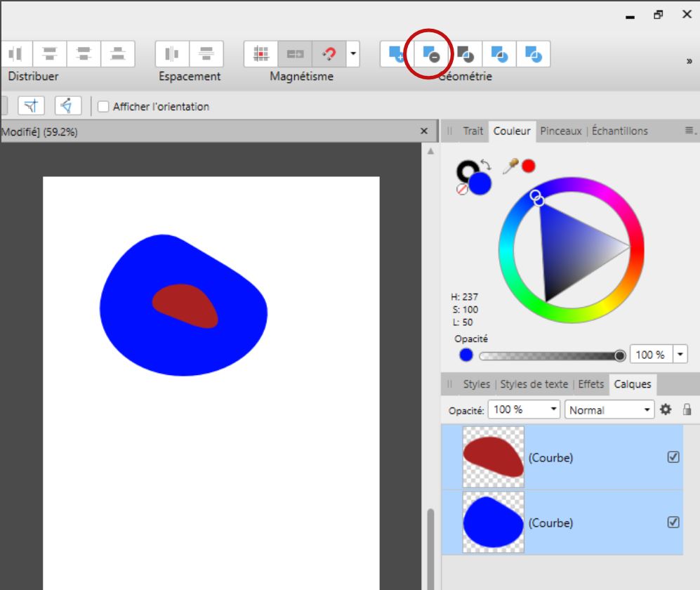700x590 pixels.
Task: Hide the blue Courbe layer via checkbox
Action: (x=673, y=522)
